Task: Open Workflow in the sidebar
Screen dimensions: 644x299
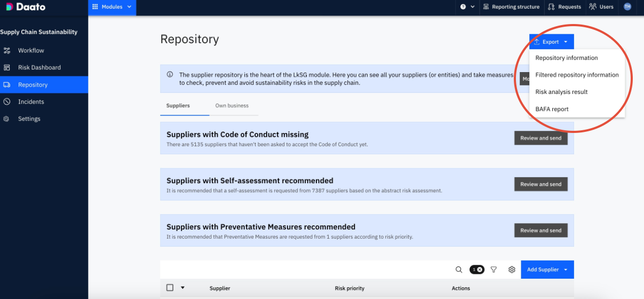Action: (31, 51)
